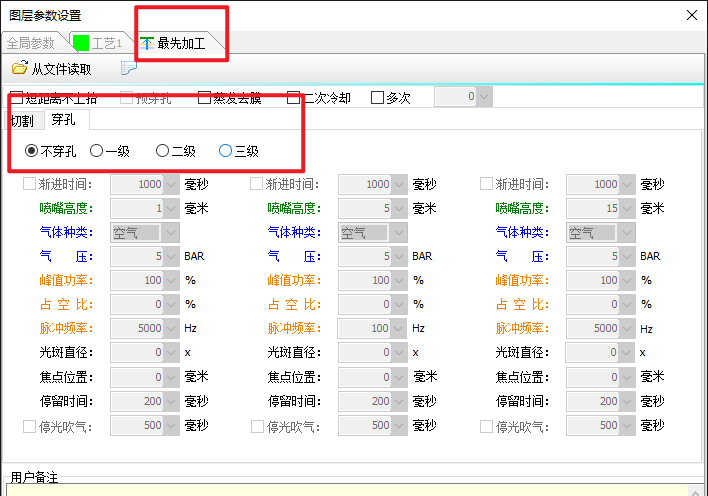Switch to the 切割 sub-tab

pos(22,121)
